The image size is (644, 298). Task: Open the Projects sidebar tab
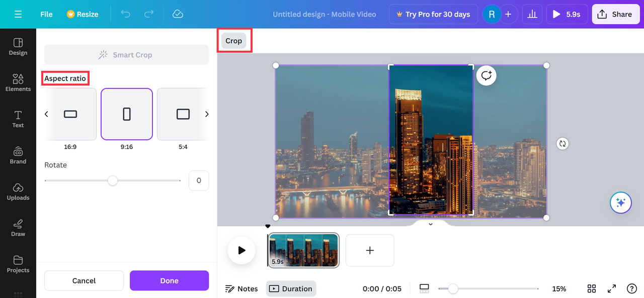(x=18, y=264)
